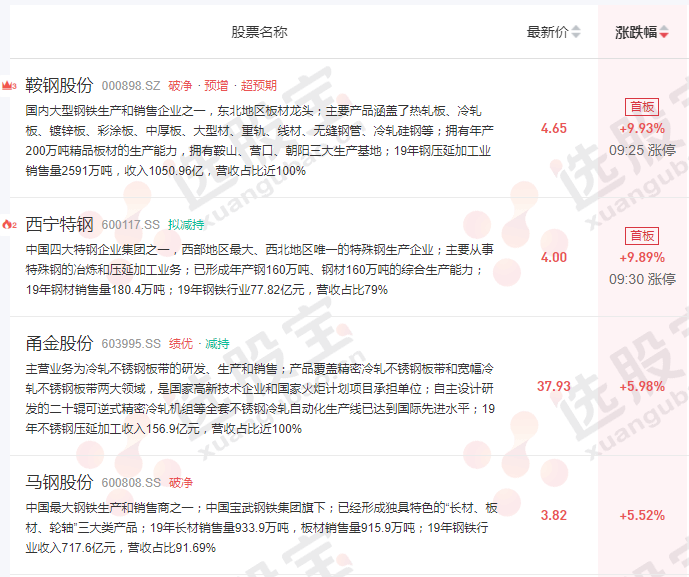Sort by 涨跌幅 column arrows
Viewport: 689px width, 577px height.
tap(664, 32)
